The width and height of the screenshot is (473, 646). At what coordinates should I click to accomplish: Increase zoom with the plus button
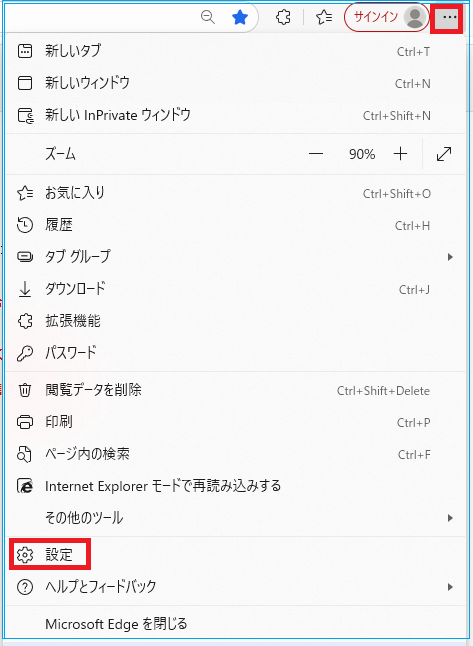[400, 154]
